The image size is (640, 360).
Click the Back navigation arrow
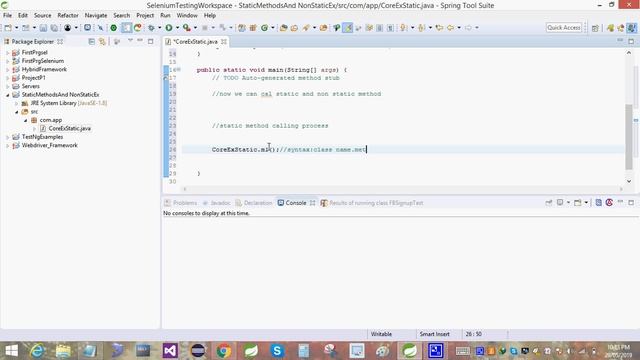click(451, 28)
